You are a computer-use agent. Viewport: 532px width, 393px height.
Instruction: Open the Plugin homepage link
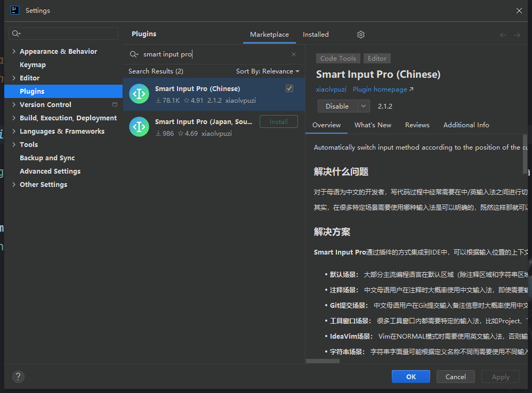point(380,89)
